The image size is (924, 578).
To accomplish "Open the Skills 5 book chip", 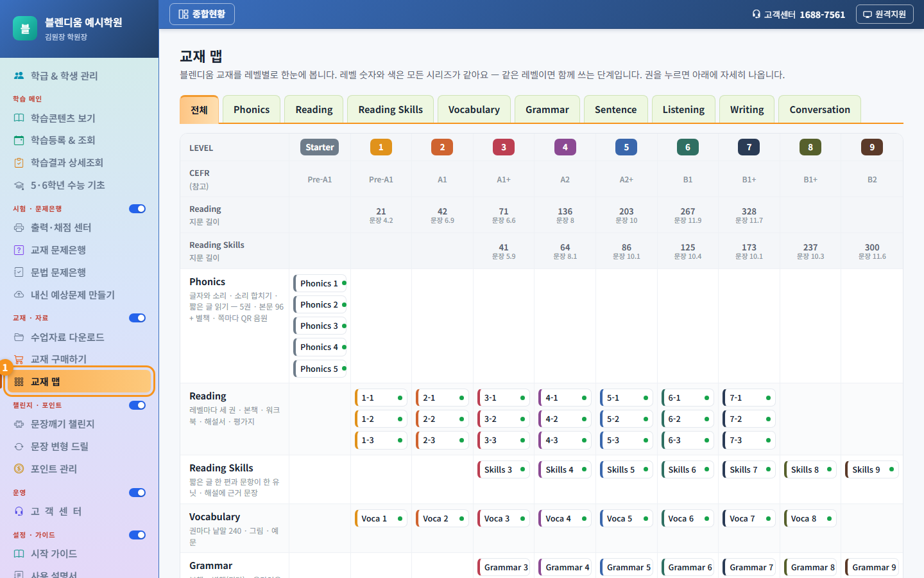I will pyautogui.click(x=626, y=469).
